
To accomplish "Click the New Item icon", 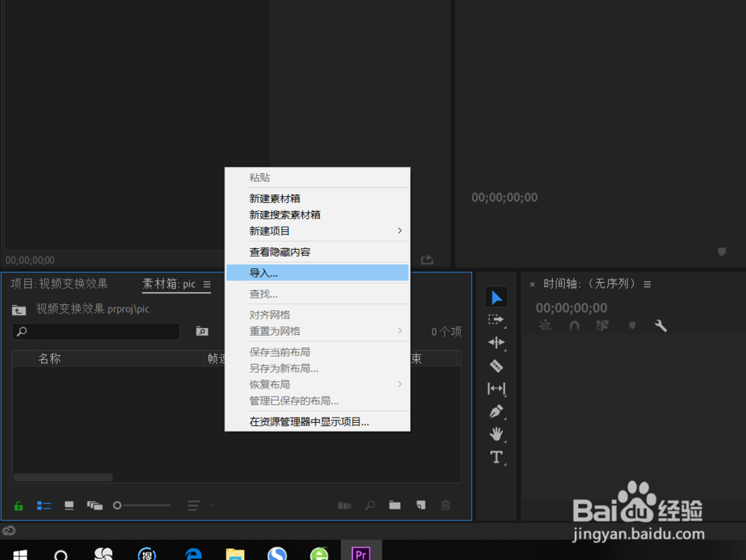I will point(421,505).
